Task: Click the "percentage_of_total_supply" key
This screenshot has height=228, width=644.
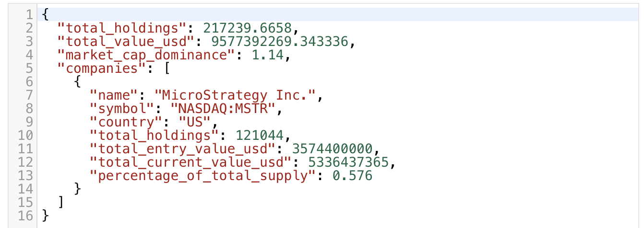Action: pos(202,176)
